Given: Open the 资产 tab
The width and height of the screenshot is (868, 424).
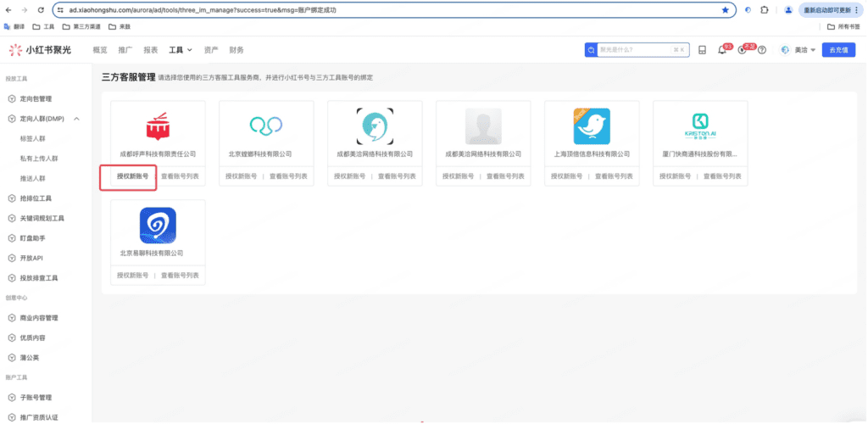Looking at the screenshot, I should (211, 50).
